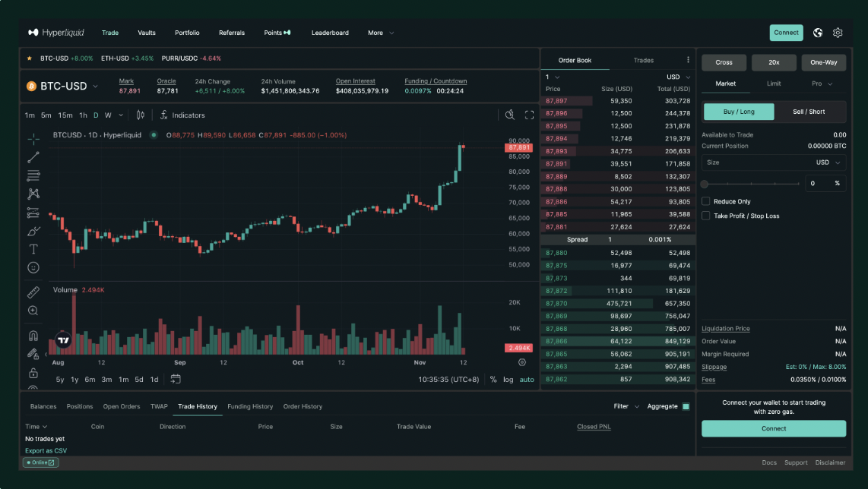Toggle the Aggregate checkbox
Image resolution: width=868 pixels, height=489 pixels.
(x=686, y=406)
